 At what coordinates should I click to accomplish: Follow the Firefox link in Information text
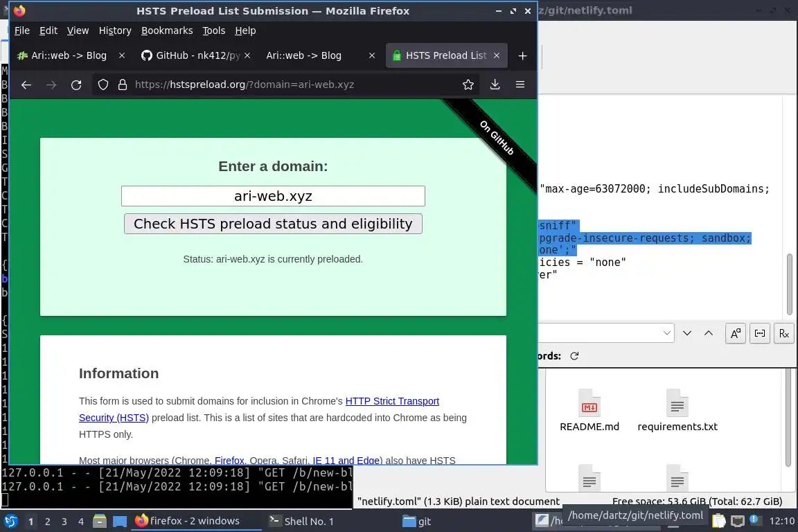229,460
